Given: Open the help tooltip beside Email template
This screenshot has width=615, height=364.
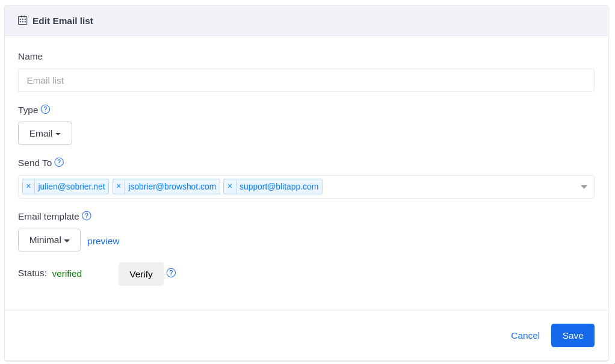Looking at the screenshot, I should pos(86,215).
